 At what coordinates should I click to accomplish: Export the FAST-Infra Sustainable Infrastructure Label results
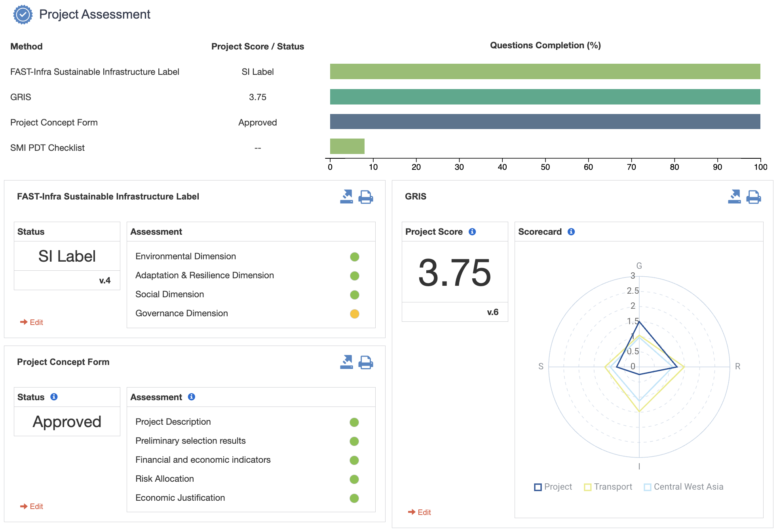[x=347, y=197]
